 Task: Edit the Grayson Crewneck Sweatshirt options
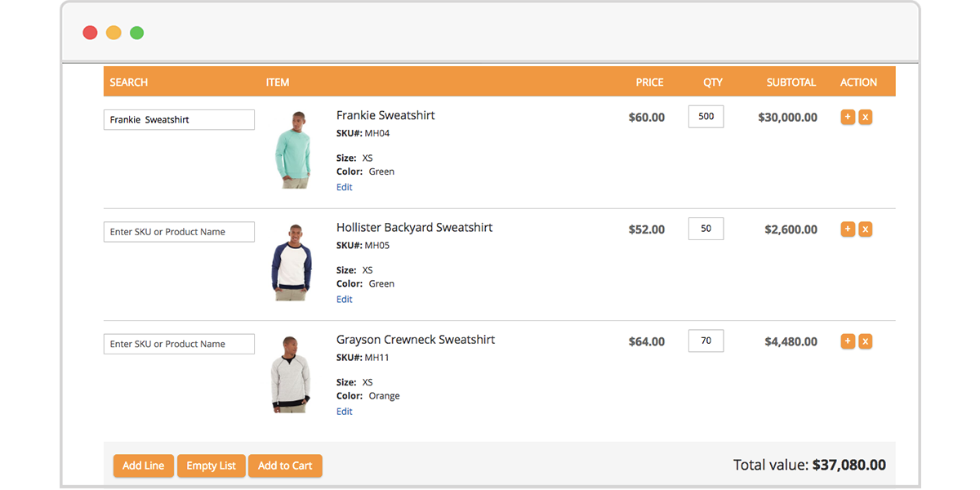point(344,411)
